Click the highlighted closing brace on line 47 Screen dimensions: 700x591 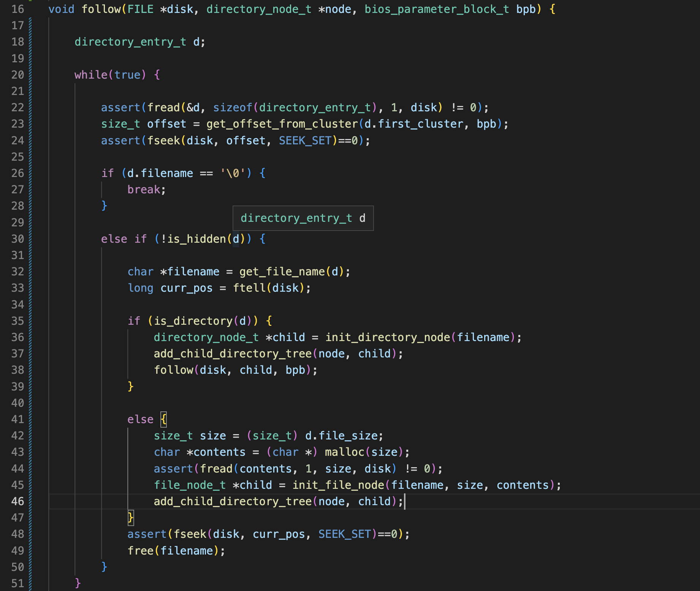pyautogui.click(x=131, y=518)
